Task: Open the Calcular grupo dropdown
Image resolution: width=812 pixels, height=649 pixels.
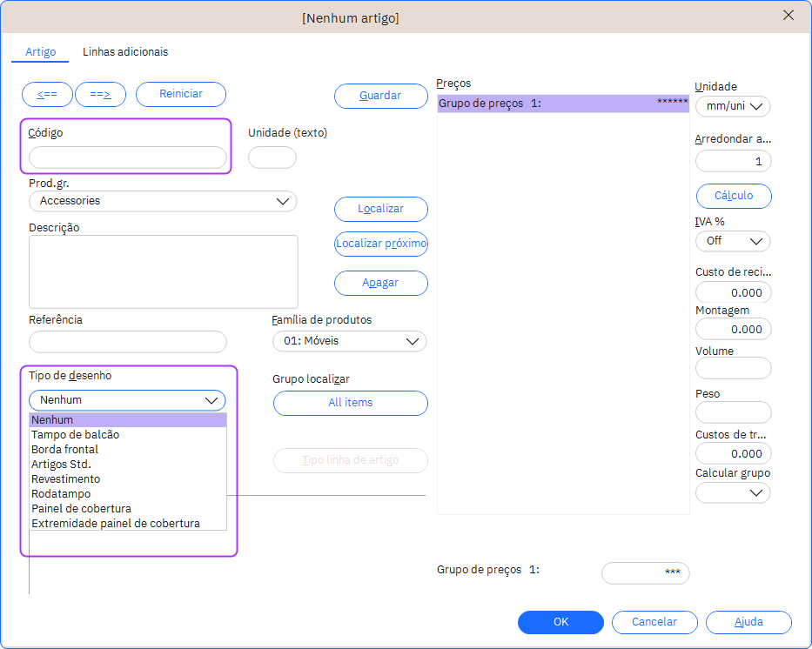Action: click(x=733, y=493)
